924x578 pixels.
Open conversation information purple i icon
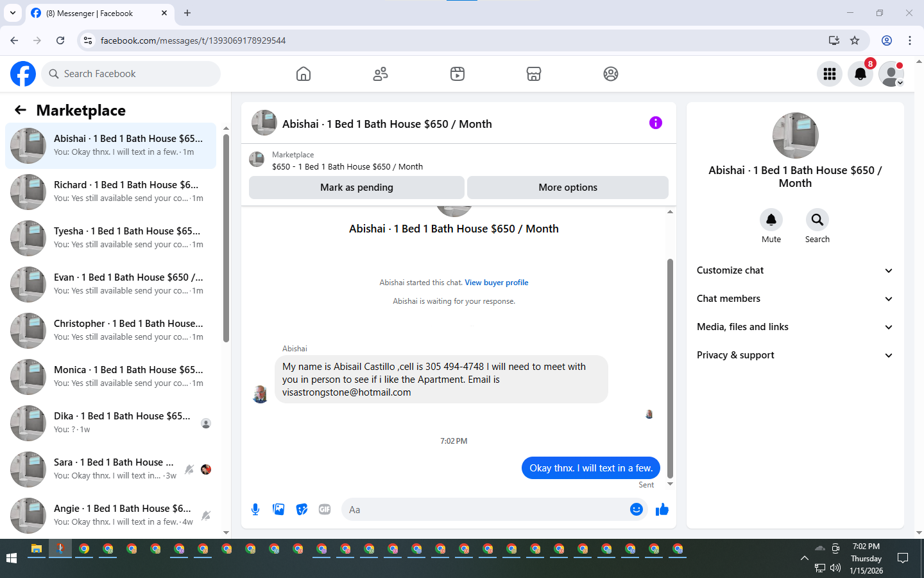[655, 123]
